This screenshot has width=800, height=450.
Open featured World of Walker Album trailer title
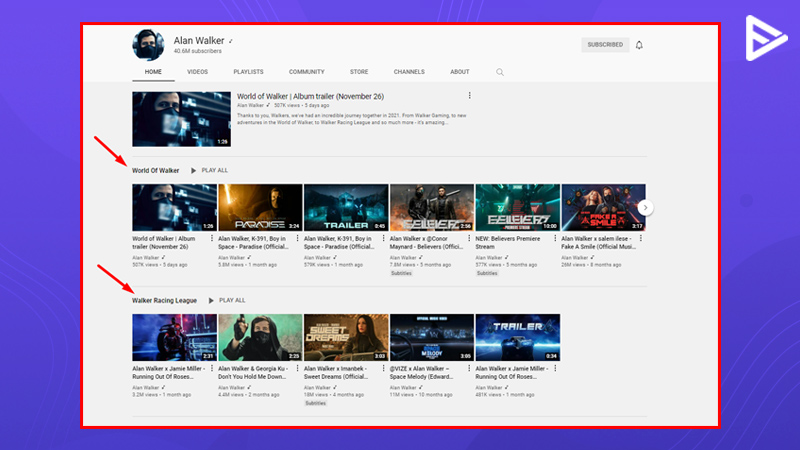310,96
